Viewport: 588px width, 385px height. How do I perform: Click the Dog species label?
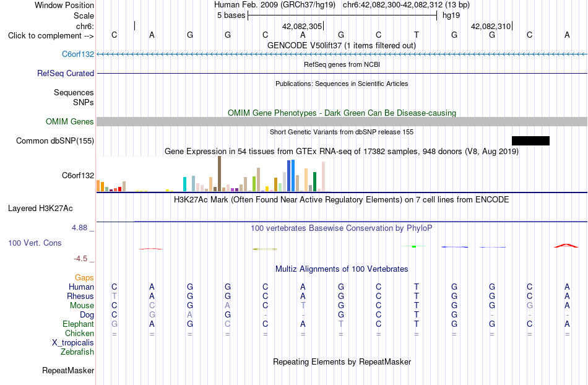87,315
